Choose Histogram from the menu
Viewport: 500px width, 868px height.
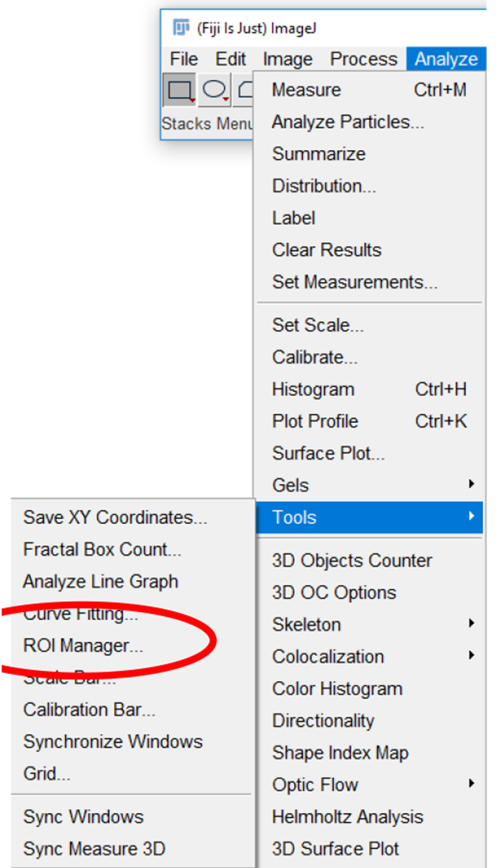[369, 389]
